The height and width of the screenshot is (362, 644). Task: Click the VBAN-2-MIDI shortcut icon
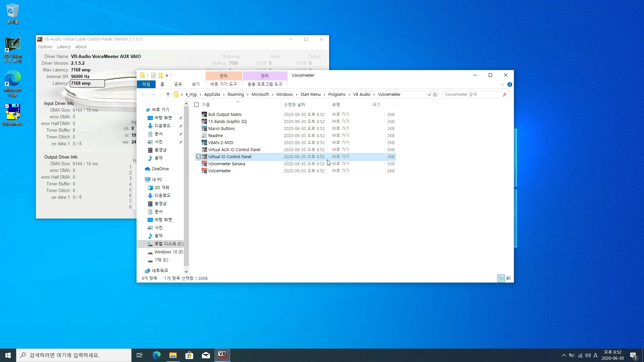click(x=204, y=142)
